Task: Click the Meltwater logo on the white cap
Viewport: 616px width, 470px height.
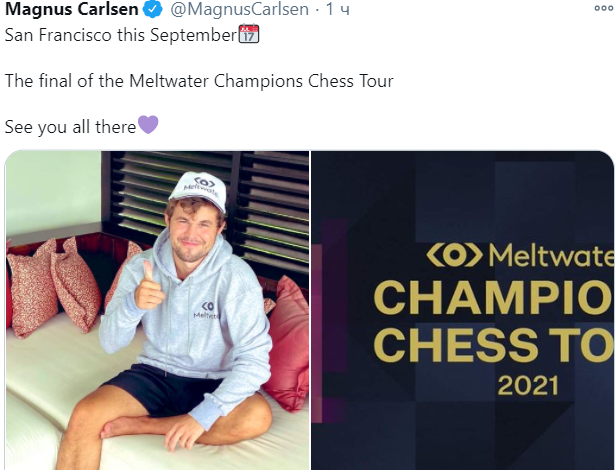Action: [x=204, y=184]
